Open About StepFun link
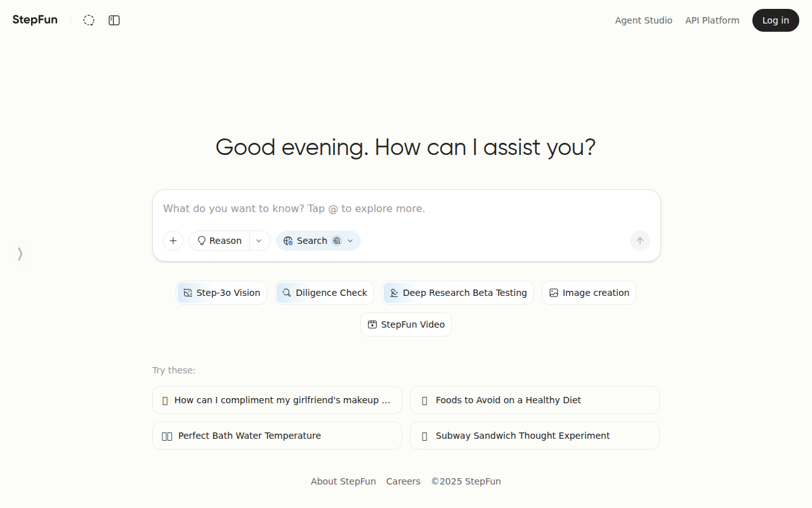812x508 pixels. (x=343, y=481)
